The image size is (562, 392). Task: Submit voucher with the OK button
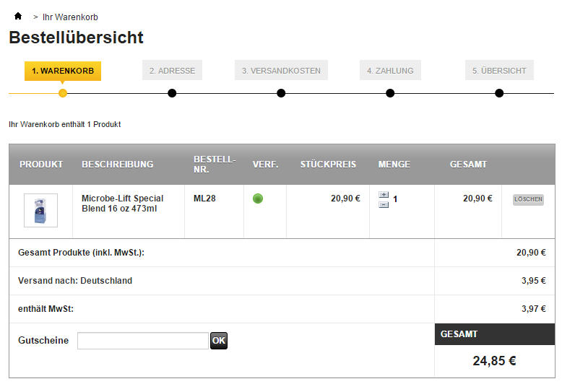219,341
